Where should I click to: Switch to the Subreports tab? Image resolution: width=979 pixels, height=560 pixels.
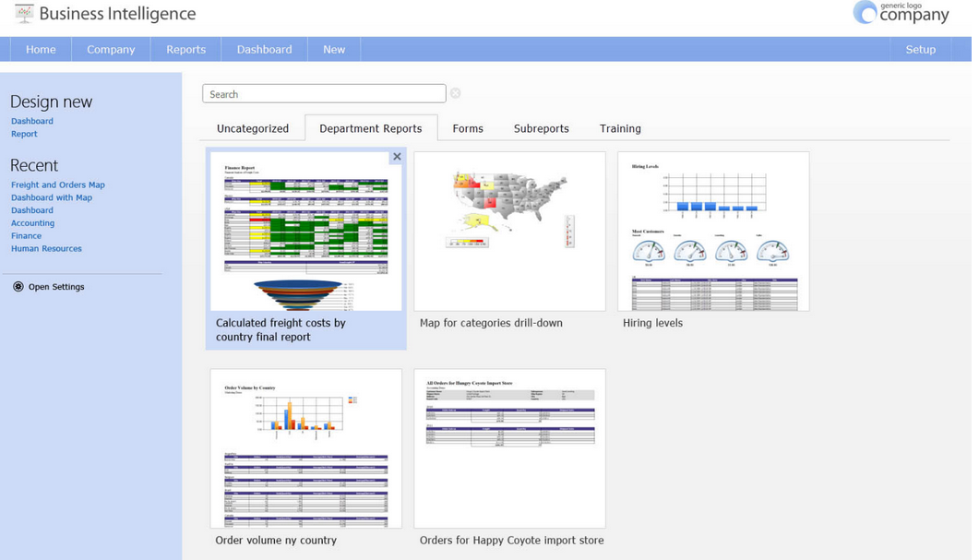[542, 128]
